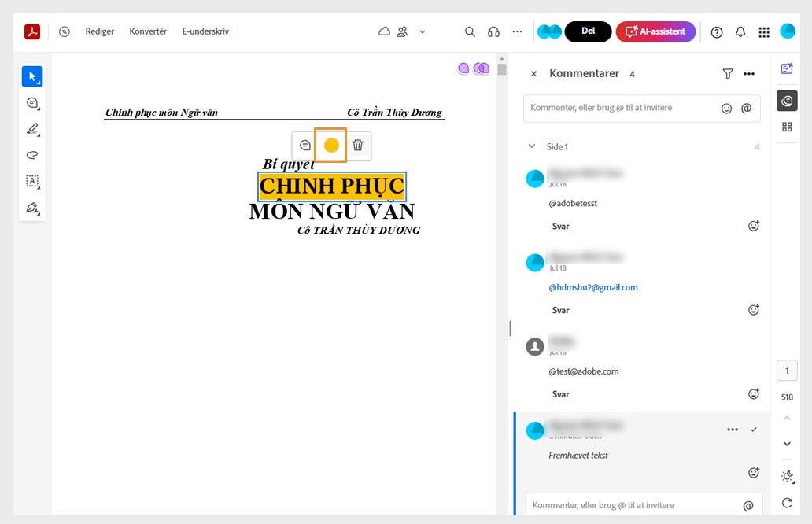Viewport: 812px width, 524px height.
Task: Open the help question mark icon
Action: [717, 32]
